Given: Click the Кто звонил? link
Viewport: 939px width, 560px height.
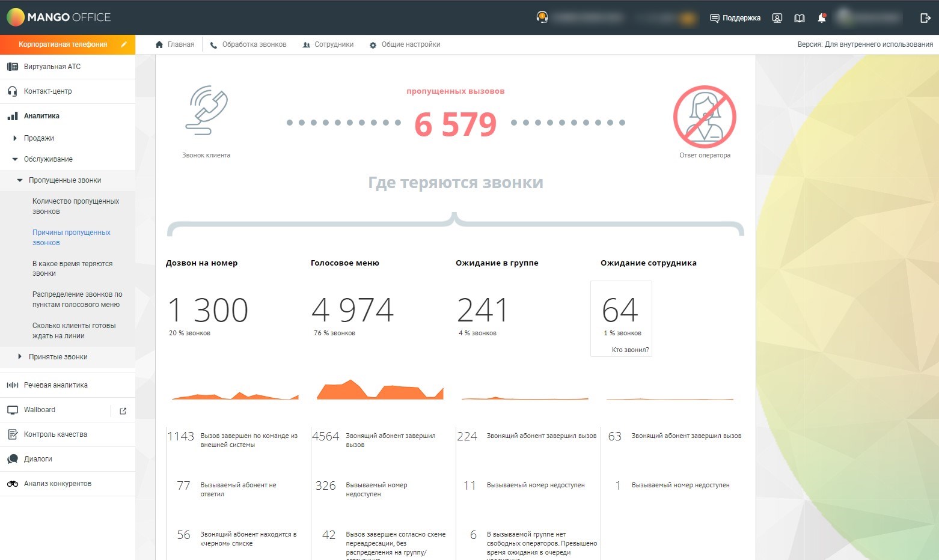Looking at the screenshot, I should click(630, 350).
